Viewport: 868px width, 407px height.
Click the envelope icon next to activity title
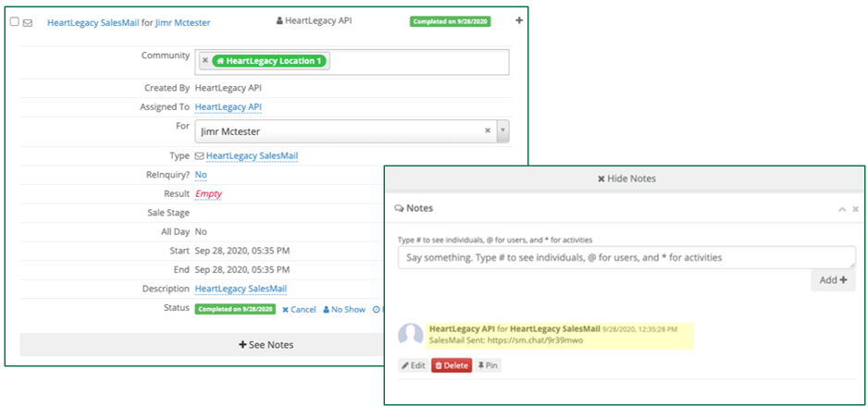click(x=27, y=22)
